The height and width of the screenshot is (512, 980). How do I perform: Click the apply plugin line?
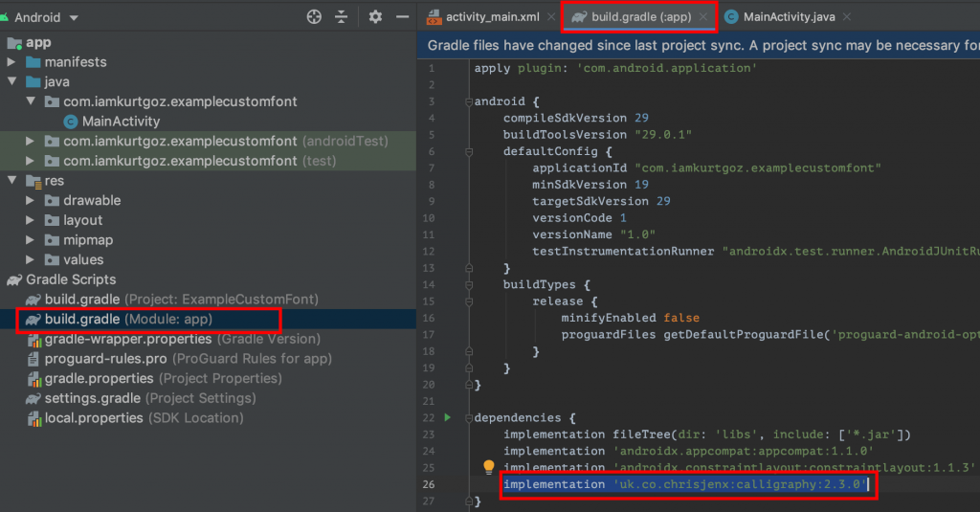(x=615, y=68)
